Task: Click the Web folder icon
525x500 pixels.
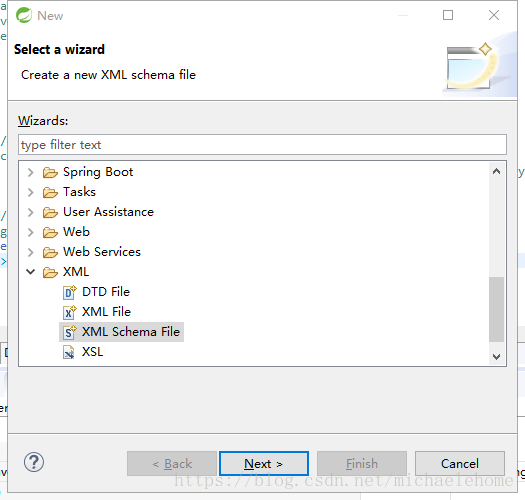Action: point(50,232)
